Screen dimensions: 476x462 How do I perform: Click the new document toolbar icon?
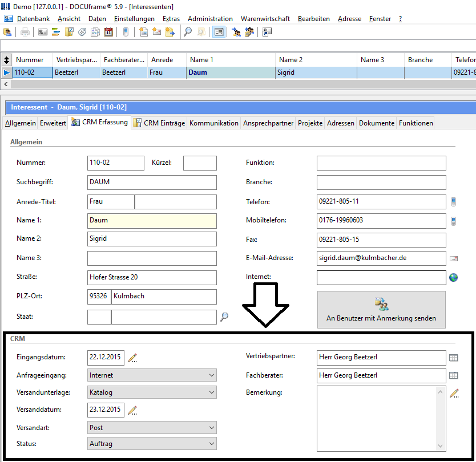pos(144,32)
